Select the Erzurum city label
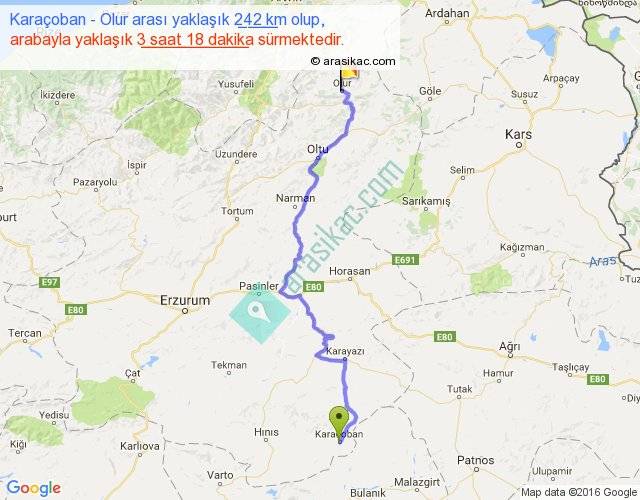The image size is (640, 500). tap(185, 301)
